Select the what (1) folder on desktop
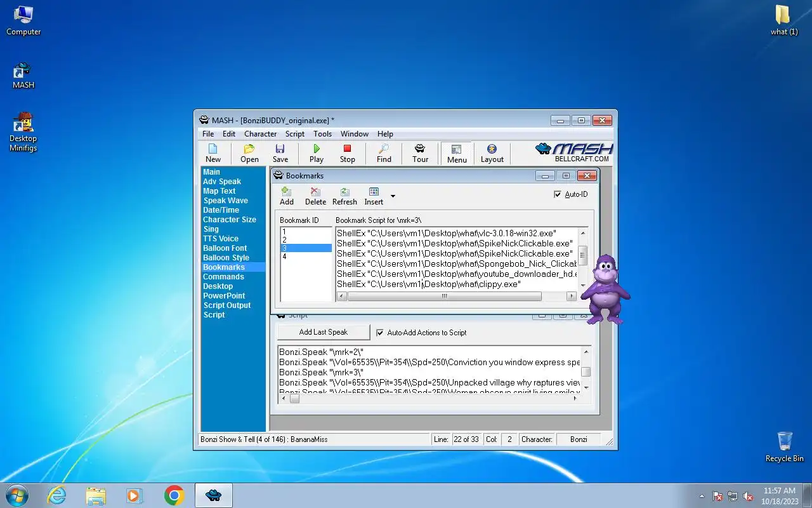The image size is (812, 508). tap(784, 20)
